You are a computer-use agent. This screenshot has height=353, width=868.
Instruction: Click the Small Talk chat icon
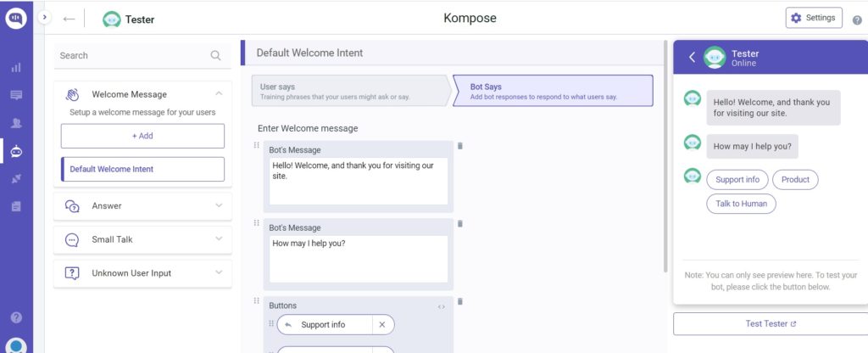[x=73, y=240]
